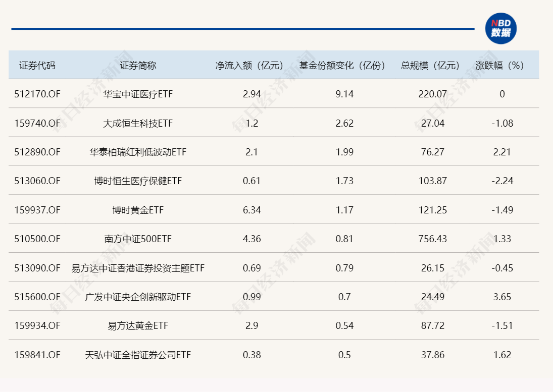The width and height of the screenshot is (553, 392).
Task: Click change percent -0.45
Action: pyautogui.click(x=502, y=268)
